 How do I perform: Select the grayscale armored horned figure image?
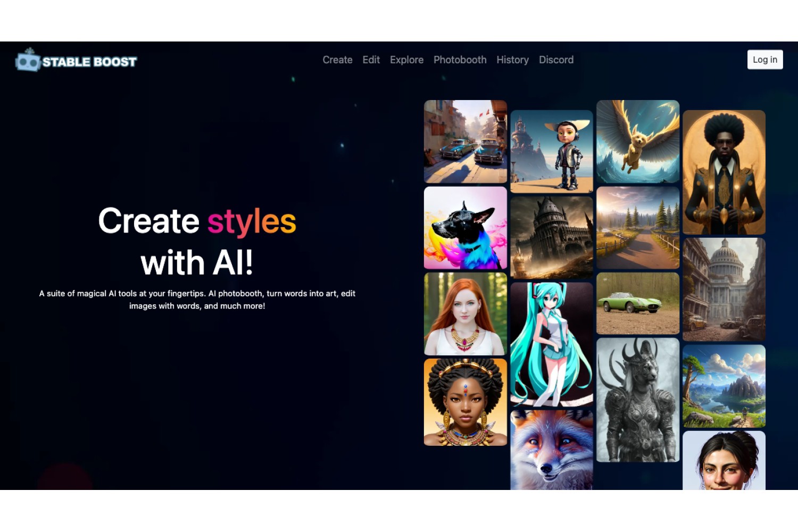pos(638,400)
